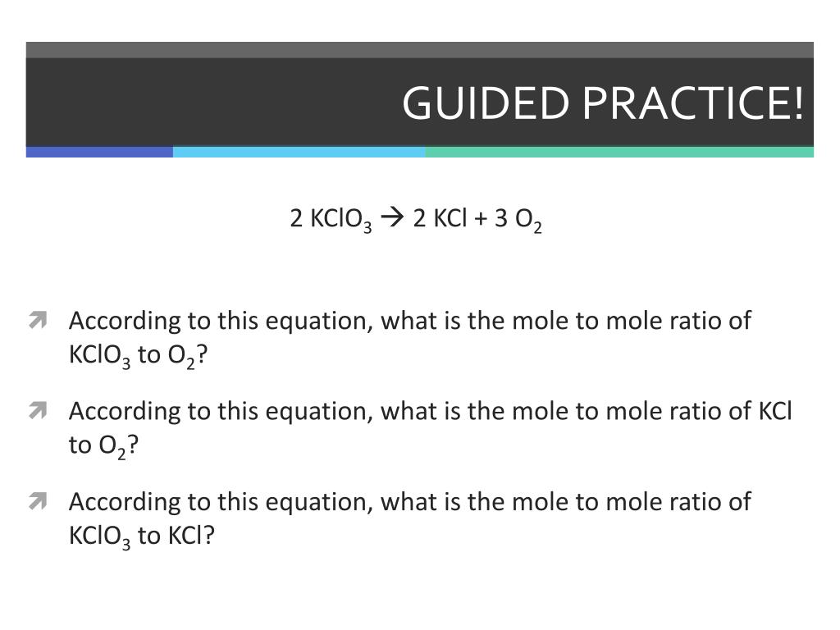The image size is (840, 630).
Task: Click 'KClO3 to O2?' text line
Action: (x=138, y=356)
